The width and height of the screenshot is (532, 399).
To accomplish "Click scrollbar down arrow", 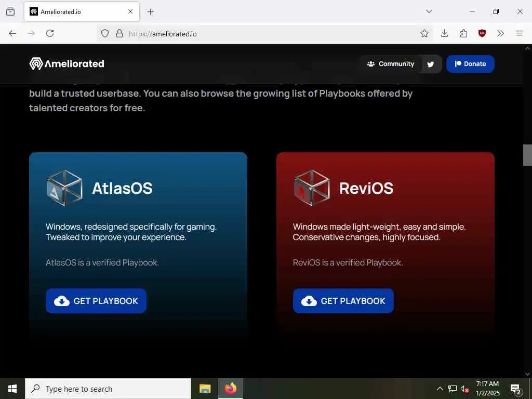I will (527, 374).
